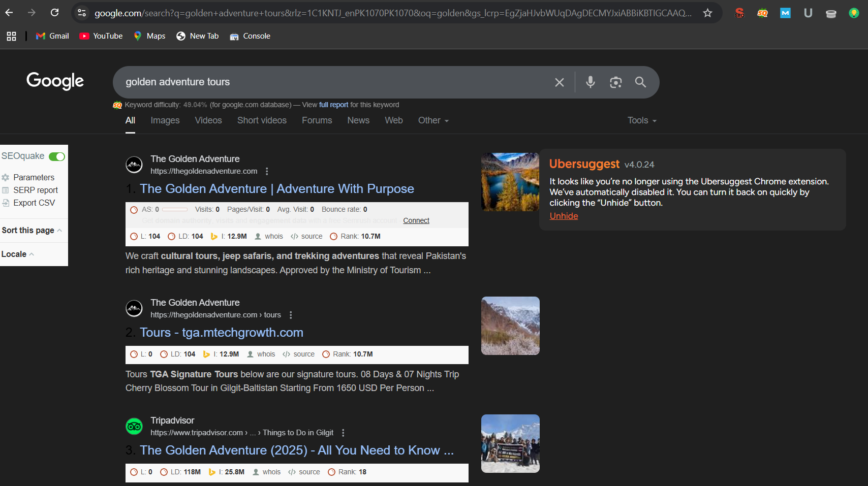The height and width of the screenshot is (486, 868).
Task: Click the SEOquake keyword difficulty icon
Action: (x=117, y=105)
